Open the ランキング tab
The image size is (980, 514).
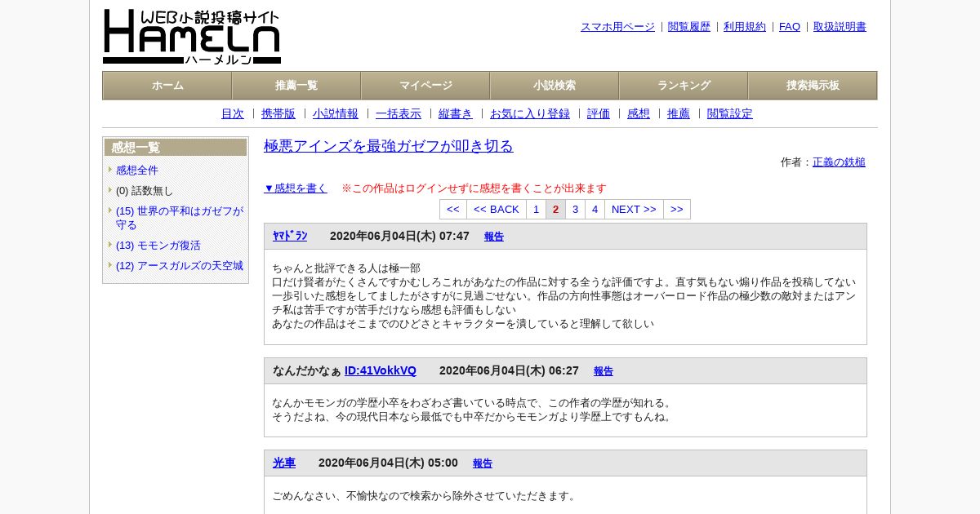[684, 86]
